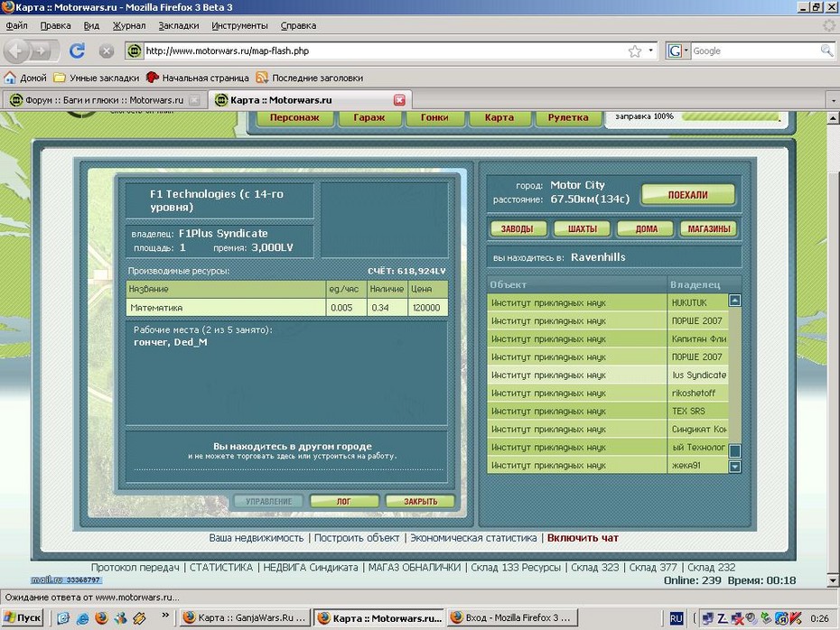Viewport: 840px width, 630px height.
Task: Go to the Рулетка section
Action: tap(568, 117)
